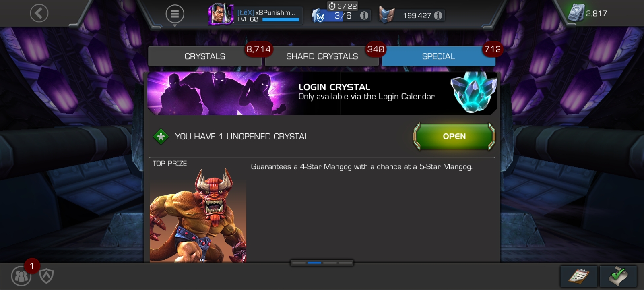Screen dimensions: 644x290
Task: Open the alliance shield icon
Action: 47,276
